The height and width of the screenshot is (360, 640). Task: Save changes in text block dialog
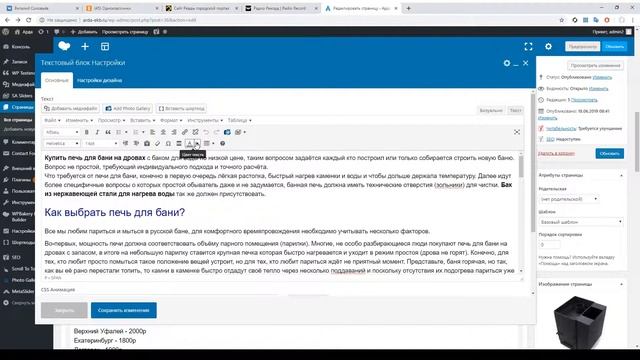tap(124, 310)
